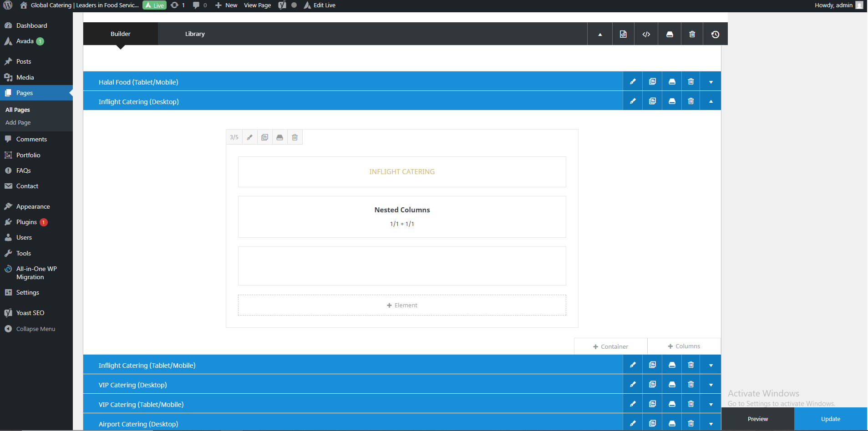The height and width of the screenshot is (431, 868).
Task: Click the code toggle icon in builder toolbar
Action: pyautogui.click(x=646, y=34)
